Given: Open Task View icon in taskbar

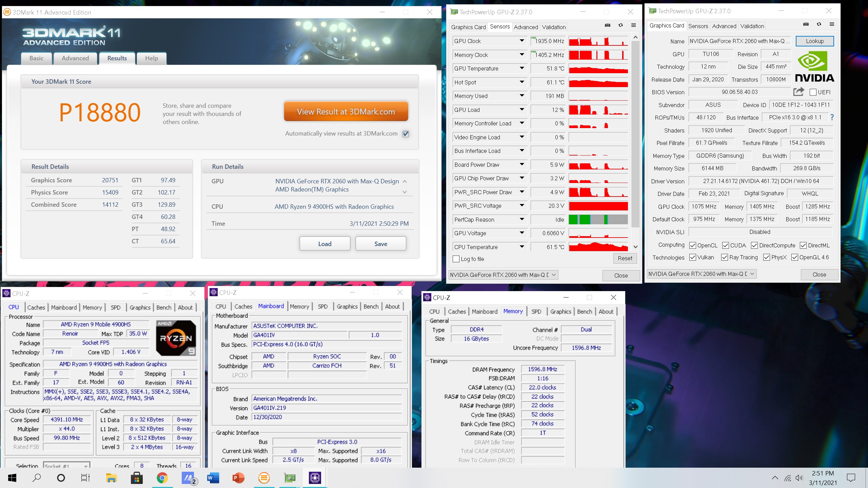Looking at the screenshot, I should [85, 478].
